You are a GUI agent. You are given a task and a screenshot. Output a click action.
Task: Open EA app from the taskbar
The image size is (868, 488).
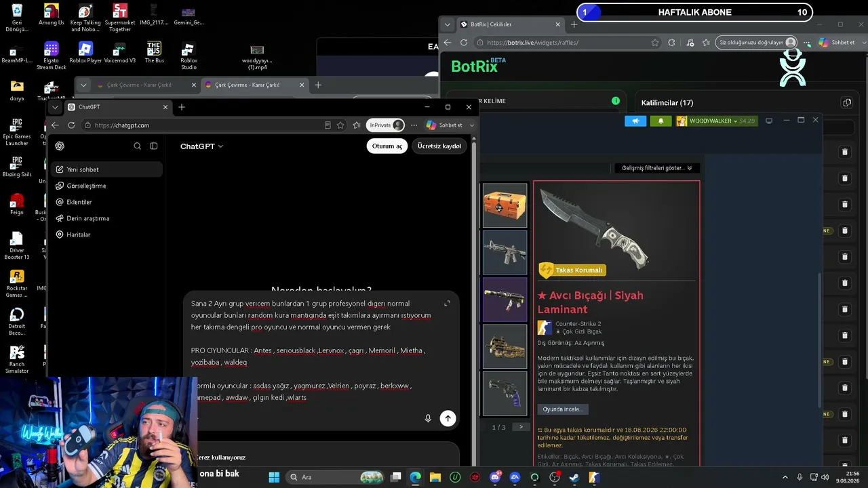[515, 477]
